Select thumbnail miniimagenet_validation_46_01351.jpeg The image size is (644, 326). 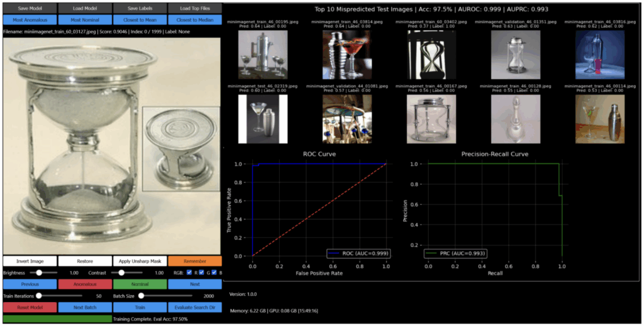tap(516, 55)
